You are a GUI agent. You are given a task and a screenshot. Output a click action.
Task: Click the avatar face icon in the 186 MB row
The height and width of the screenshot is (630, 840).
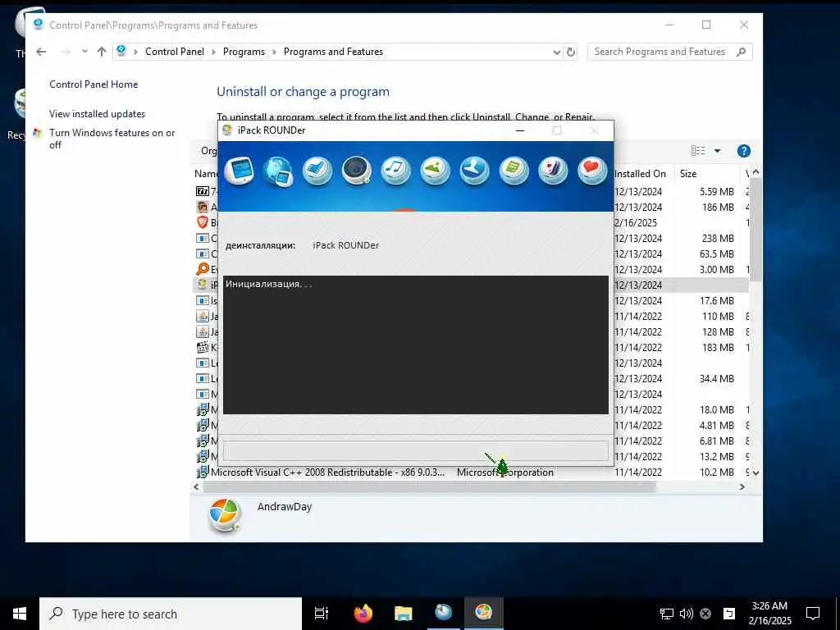[203, 207]
